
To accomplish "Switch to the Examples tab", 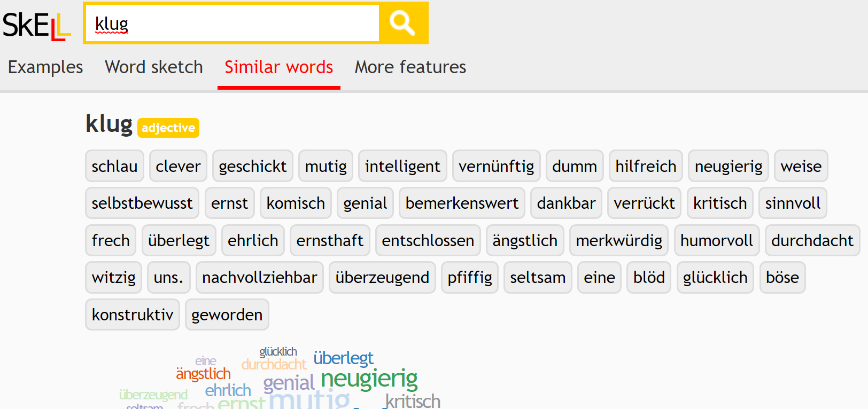I will point(45,67).
